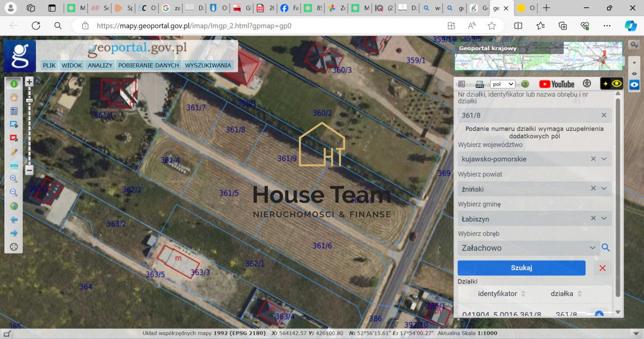644x339 pixels.
Task: Open the YouTube link icon
Action: 557,84
